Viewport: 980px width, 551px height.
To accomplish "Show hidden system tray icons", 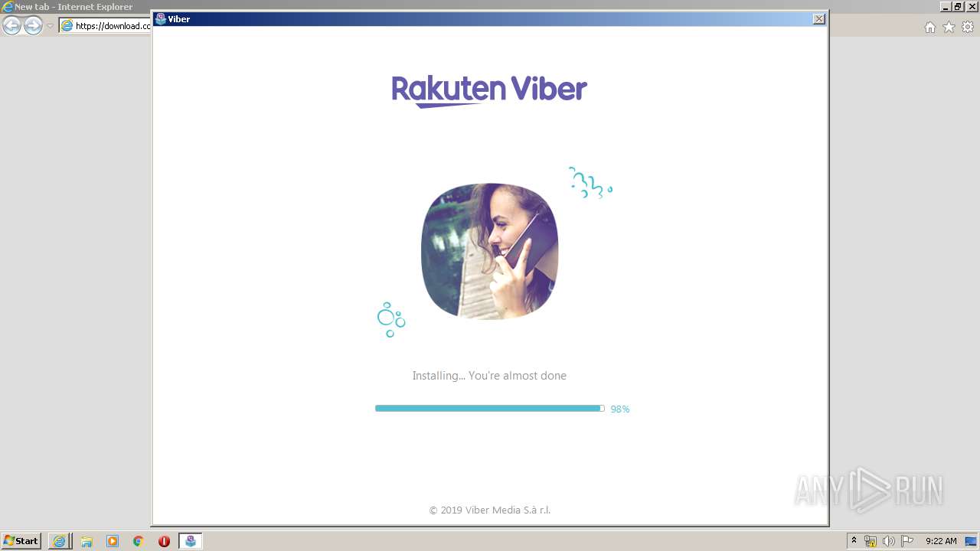I will 854,541.
